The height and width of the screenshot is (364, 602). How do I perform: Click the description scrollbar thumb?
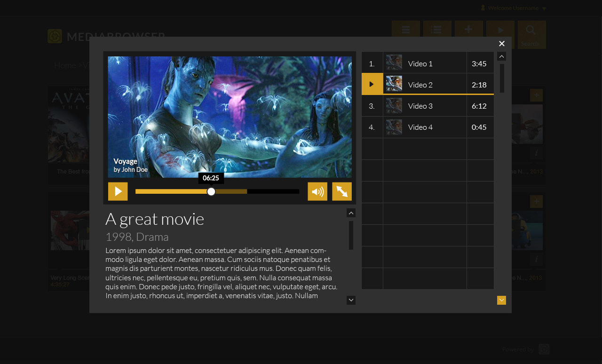351,235
